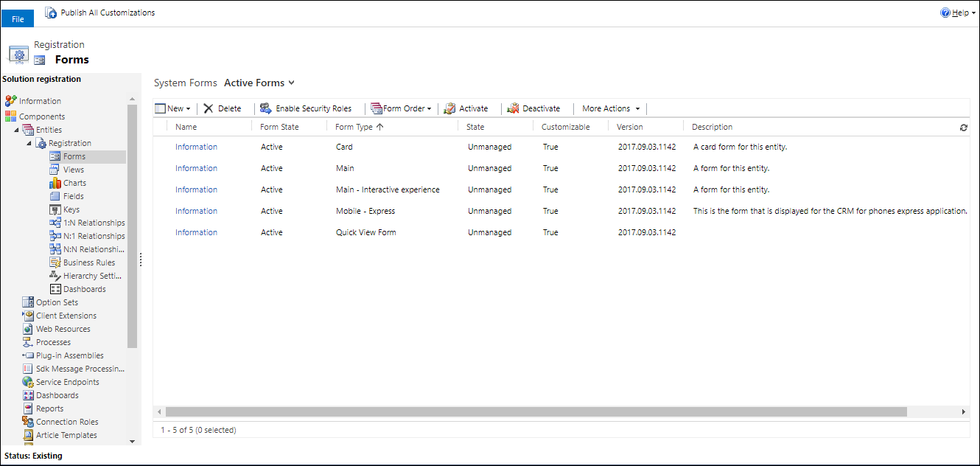980x466 pixels.
Task: Click the Activate toolbar button
Action: [466, 108]
